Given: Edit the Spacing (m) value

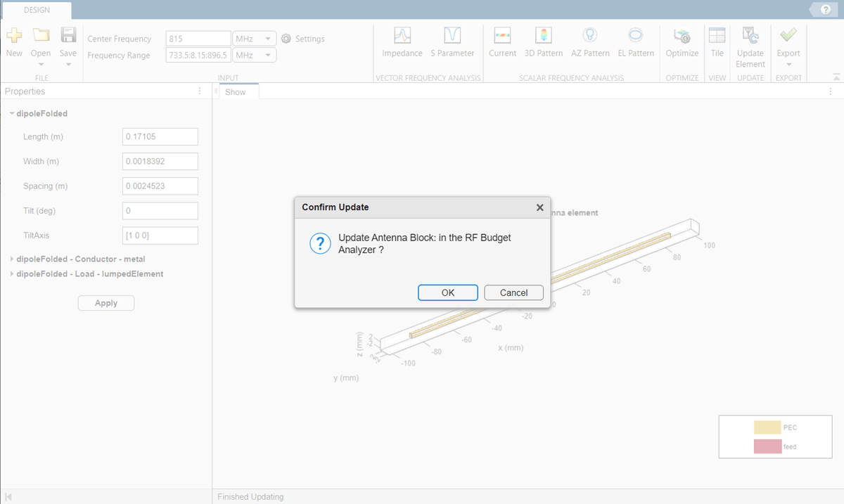Looking at the screenshot, I should [160, 186].
